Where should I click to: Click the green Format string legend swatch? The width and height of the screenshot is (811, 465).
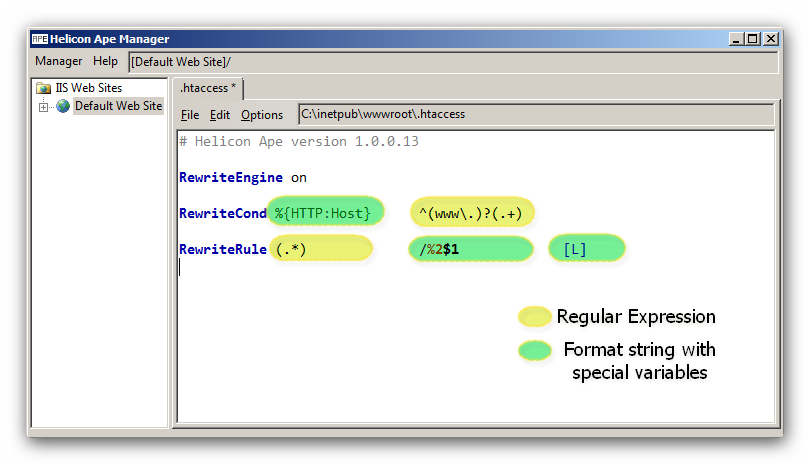[535, 350]
